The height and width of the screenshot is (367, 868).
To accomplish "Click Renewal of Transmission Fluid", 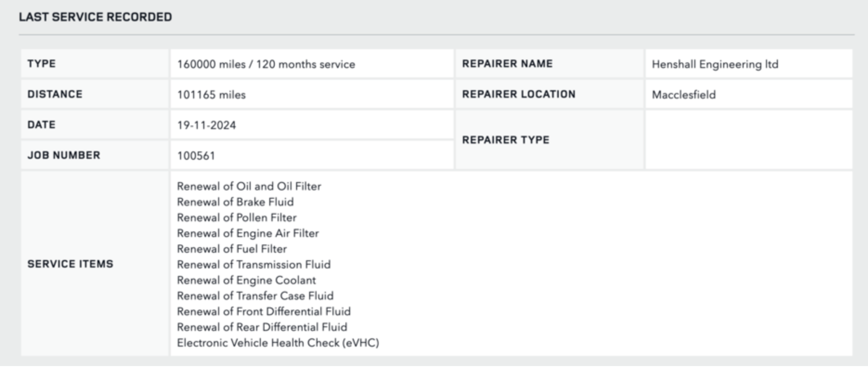I will click(253, 265).
